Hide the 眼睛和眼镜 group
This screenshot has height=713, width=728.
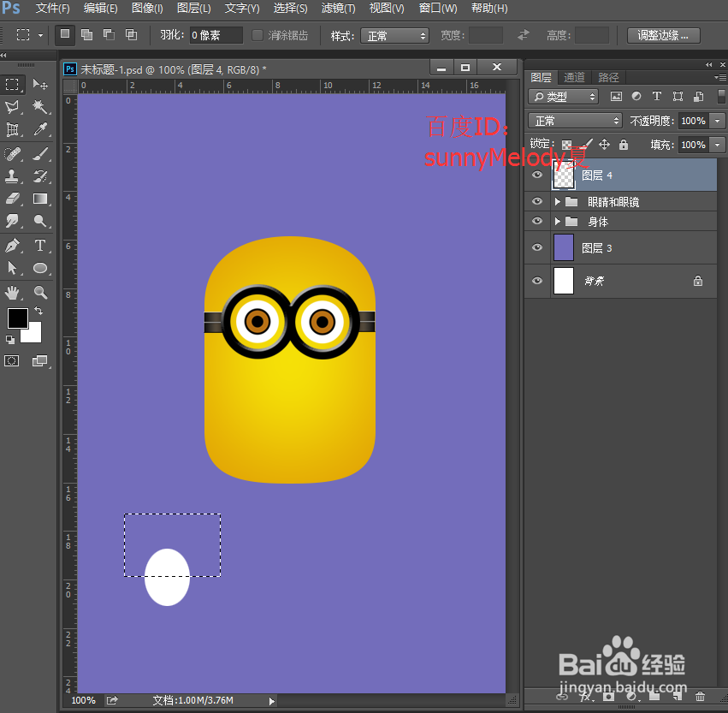click(x=537, y=201)
